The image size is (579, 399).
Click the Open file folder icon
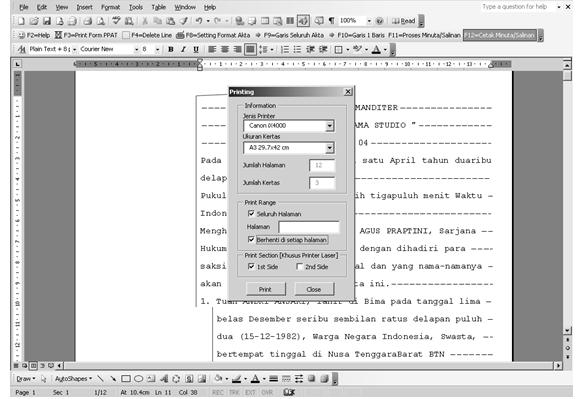click(x=34, y=21)
